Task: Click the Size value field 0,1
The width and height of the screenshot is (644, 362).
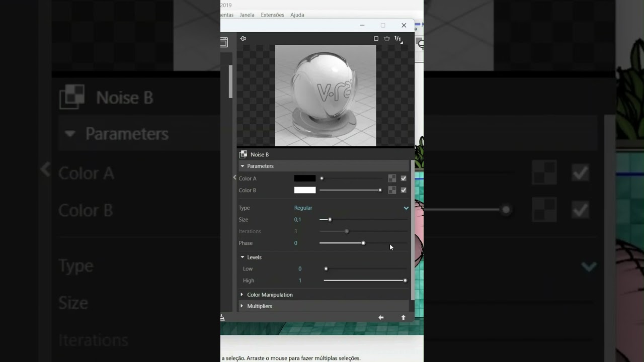Action: coord(298,220)
